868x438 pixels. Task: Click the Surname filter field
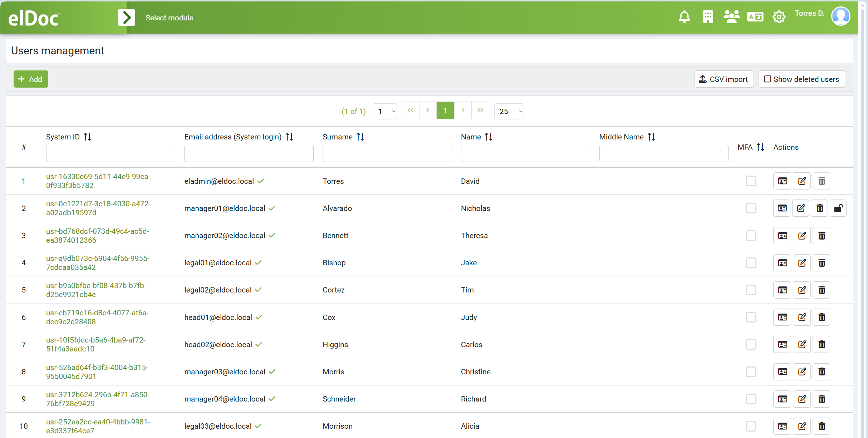pyautogui.click(x=387, y=153)
